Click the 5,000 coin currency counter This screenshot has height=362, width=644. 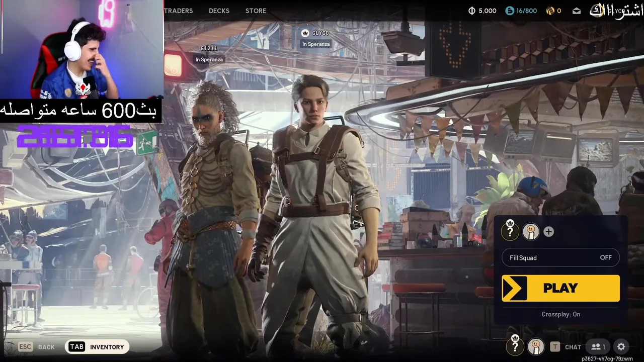point(482,11)
